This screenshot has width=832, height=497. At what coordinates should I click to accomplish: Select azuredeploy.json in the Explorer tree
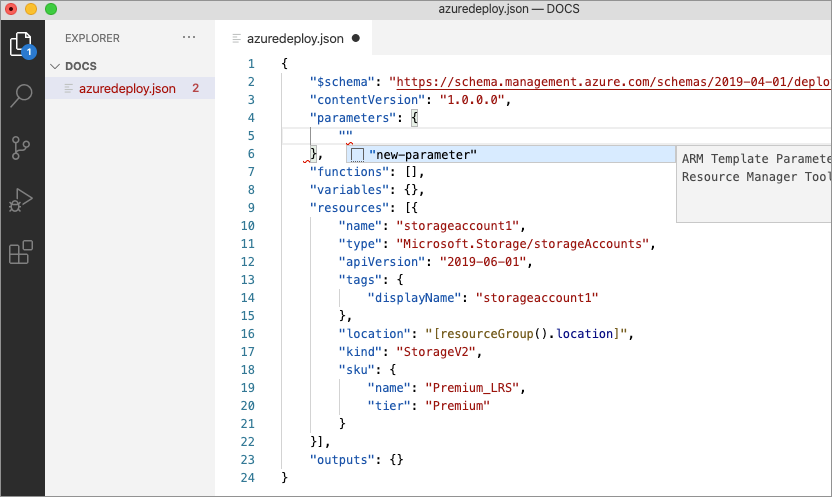coord(126,88)
